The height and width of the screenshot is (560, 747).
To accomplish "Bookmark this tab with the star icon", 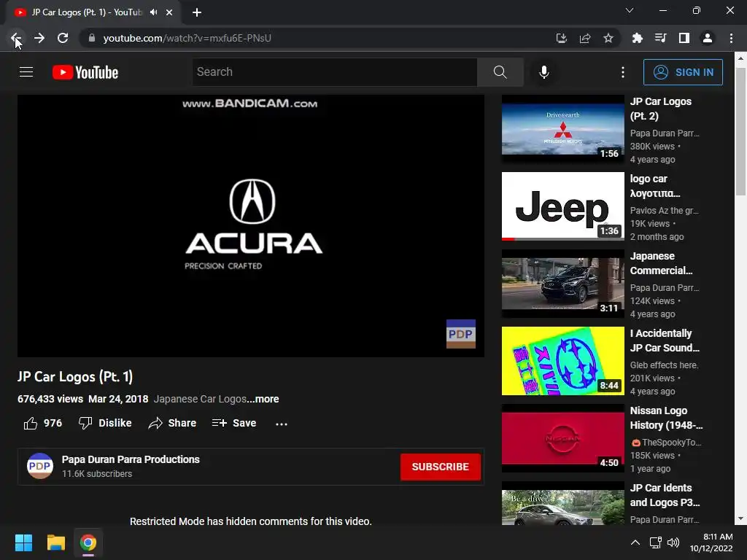I will click(608, 38).
